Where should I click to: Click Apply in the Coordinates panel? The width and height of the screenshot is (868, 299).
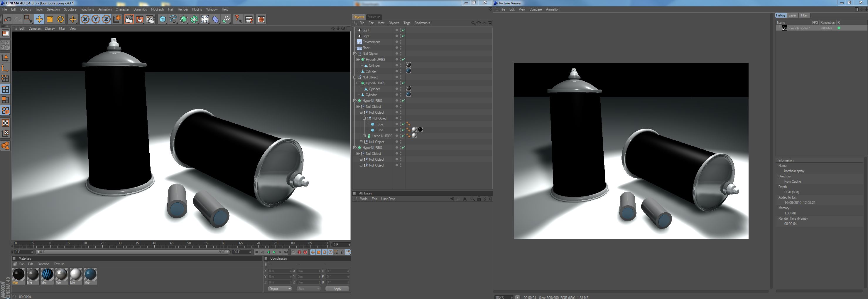click(x=337, y=289)
